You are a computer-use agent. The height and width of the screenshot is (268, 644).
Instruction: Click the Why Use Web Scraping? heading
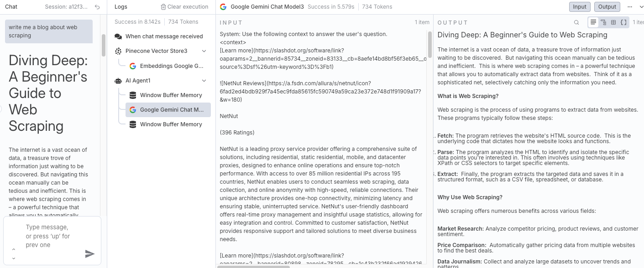point(470,197)
